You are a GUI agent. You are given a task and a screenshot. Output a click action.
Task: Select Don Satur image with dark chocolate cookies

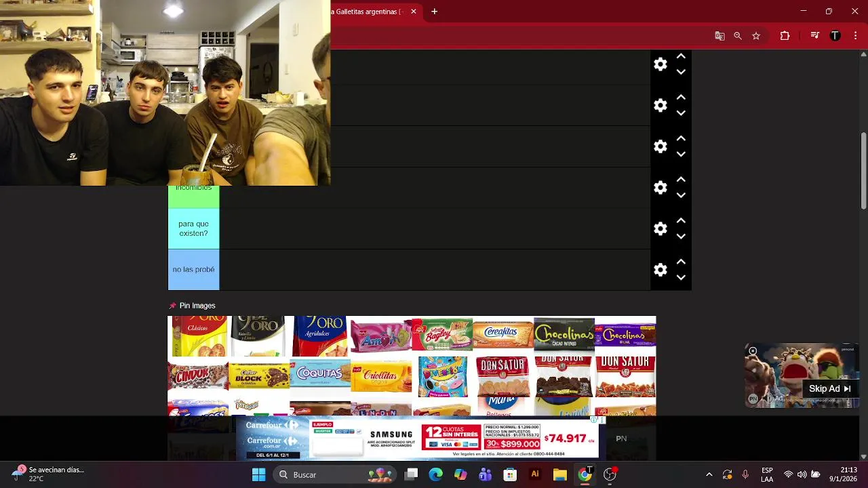564,377
